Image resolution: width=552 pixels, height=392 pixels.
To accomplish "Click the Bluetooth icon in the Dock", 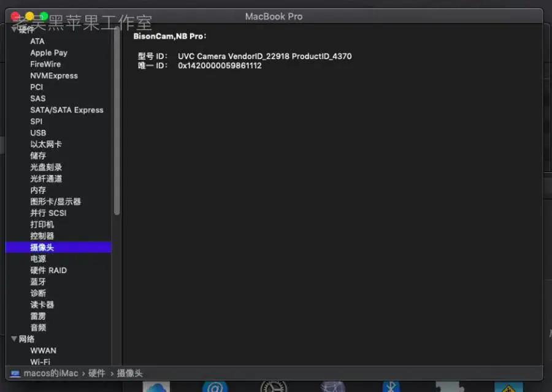I will (391, 386).
